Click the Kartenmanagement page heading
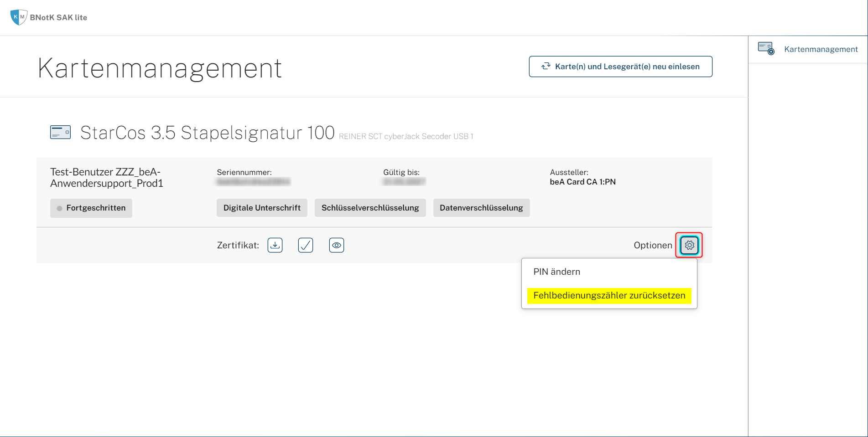Image resolution: width=868 pixels, height=437 pixels. click(160, 68)
